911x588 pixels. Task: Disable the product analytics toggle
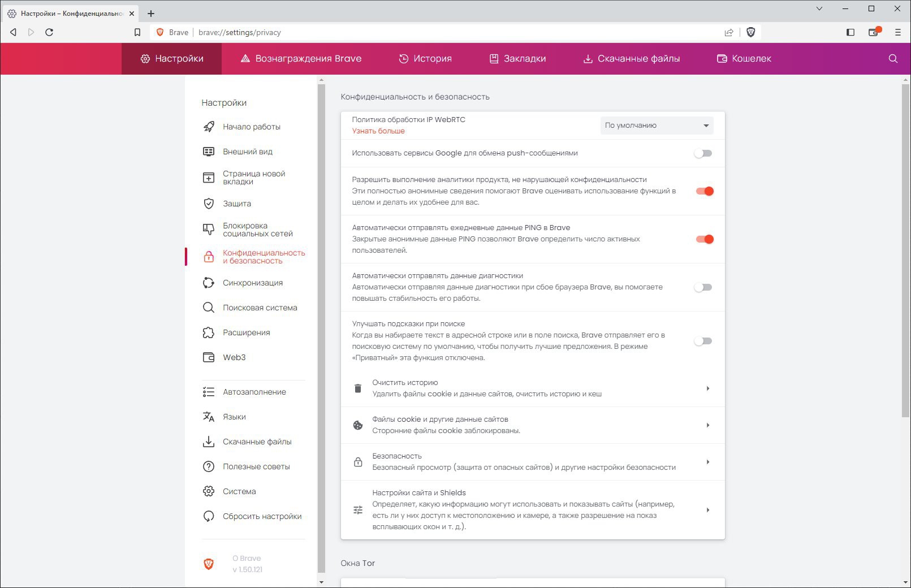(x=705, y=191)
